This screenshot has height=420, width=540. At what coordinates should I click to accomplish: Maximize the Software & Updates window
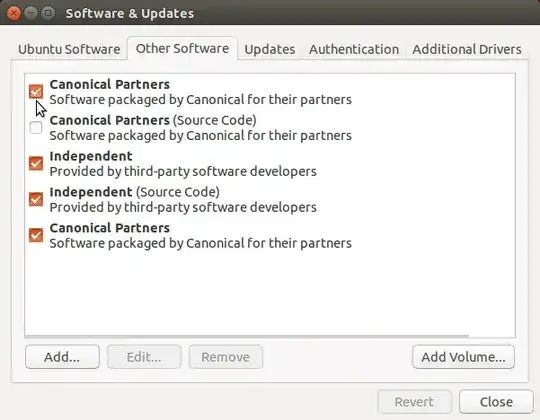coord(48,13)
